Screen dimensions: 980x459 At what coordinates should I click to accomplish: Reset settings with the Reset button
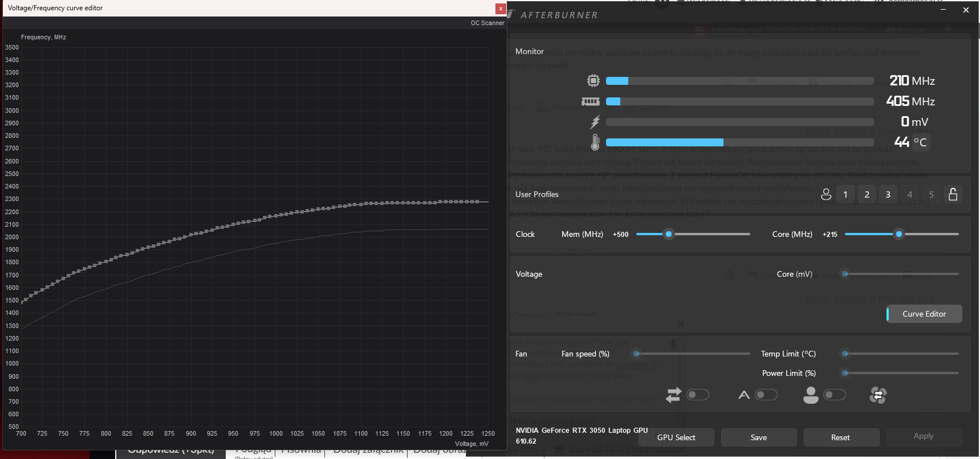click(841, 437)
